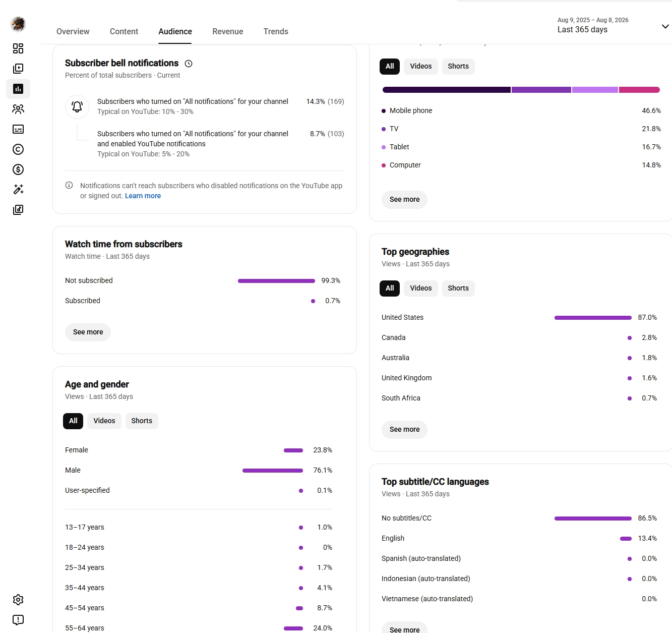This screenshot has height=633, width=672.
Task: Open the Content icon in sidebar
Action: (18, 69)
